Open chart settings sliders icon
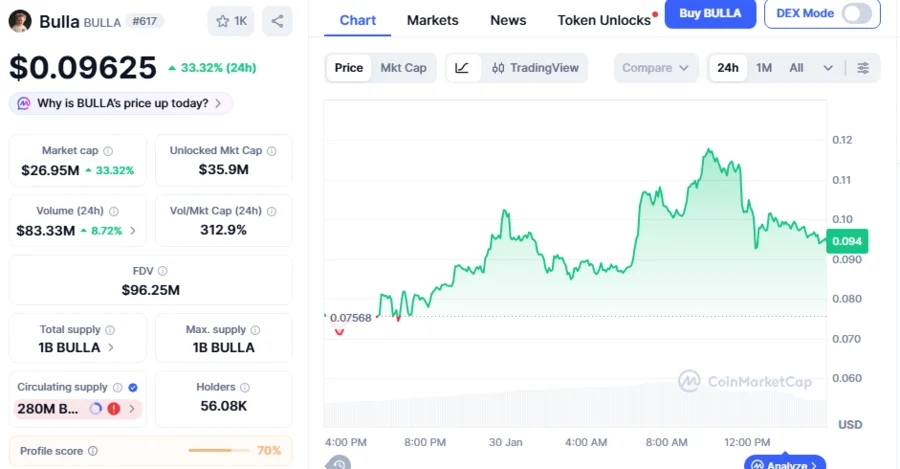The height and width of the screenshot is (469, 900). point(863,68)
